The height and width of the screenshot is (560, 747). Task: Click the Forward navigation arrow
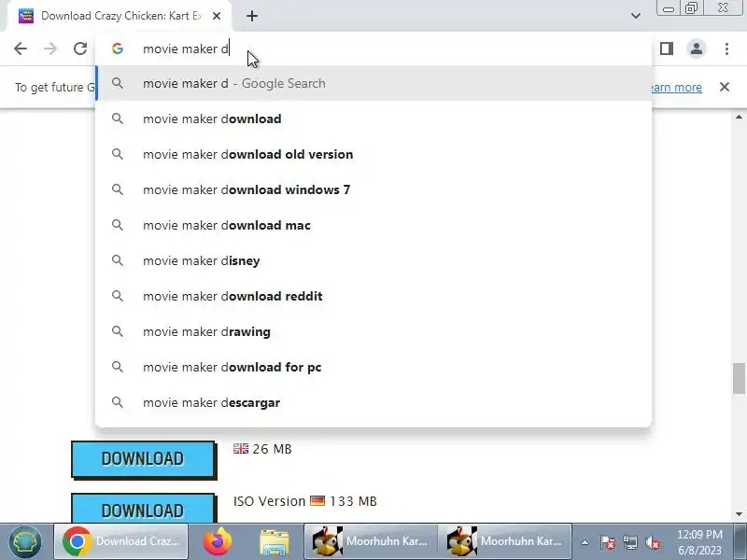pos(50,49)
